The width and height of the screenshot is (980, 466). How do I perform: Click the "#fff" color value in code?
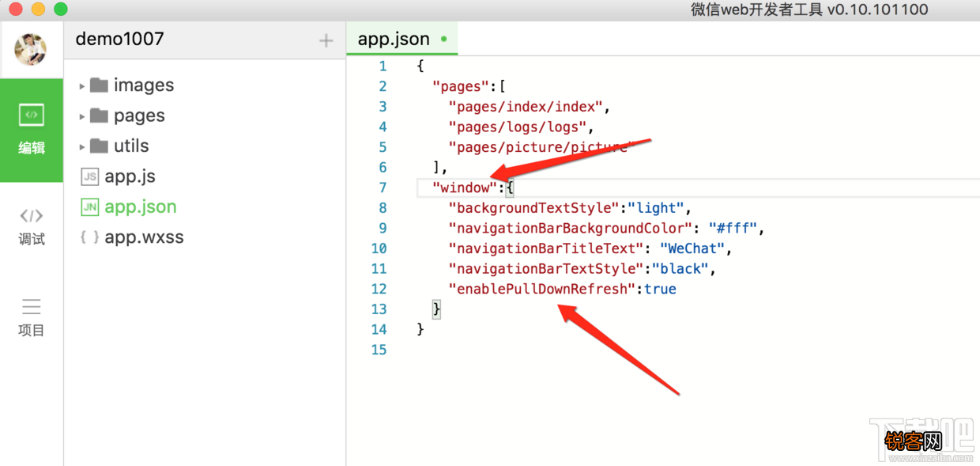pos(733,229)
